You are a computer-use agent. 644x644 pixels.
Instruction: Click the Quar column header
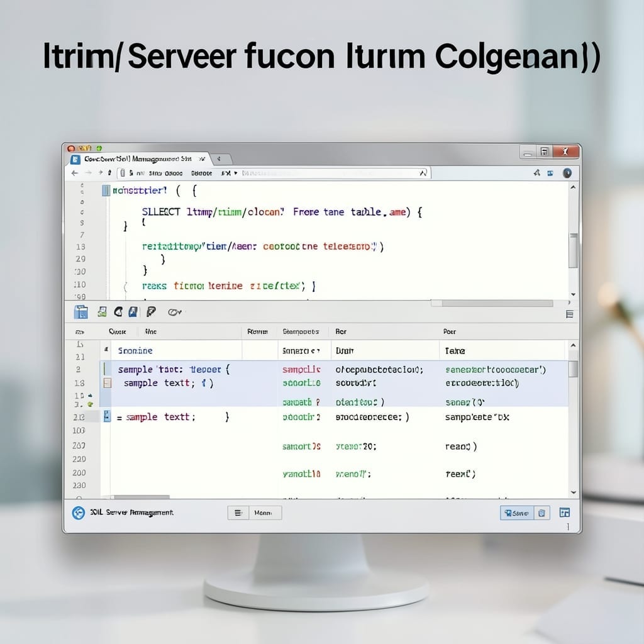pyautogui.click(x=118, y=331)
